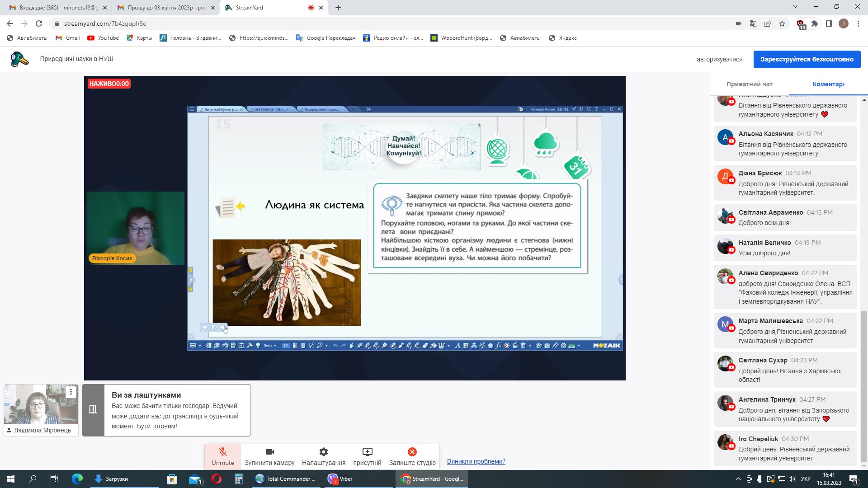The height and width of the screenshot is (488, 868).
Task: Click the browser back arrow
Action: click(x=10, y=23)
